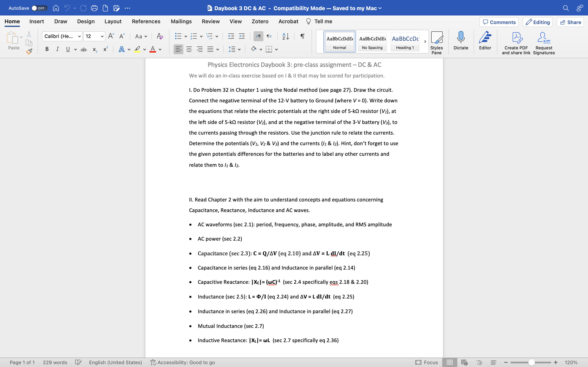Start Dictate voice input
This screenshot has height=367, width=588.
point(460,41)
